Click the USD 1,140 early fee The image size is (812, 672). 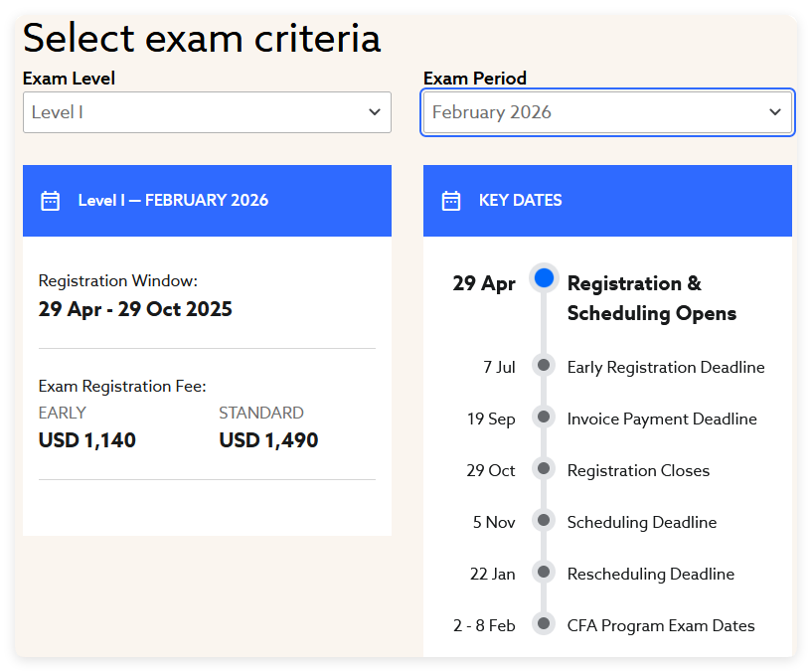[x=87, y=440]
